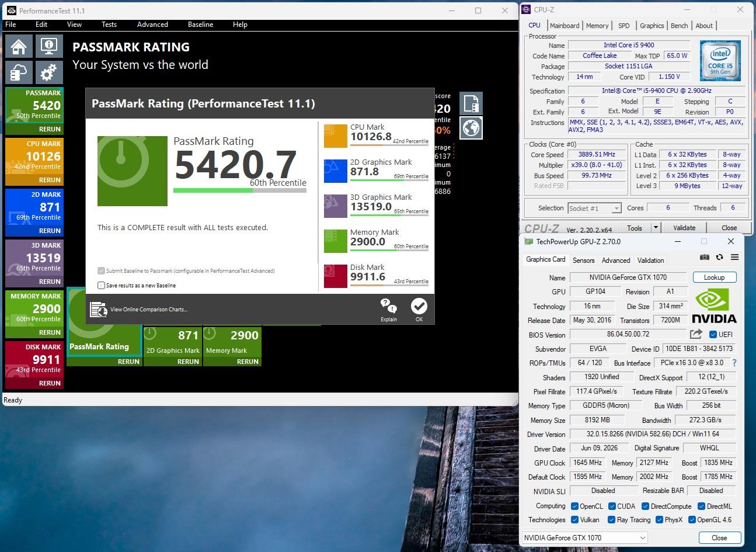Click the GPU-Z BIOS share/export icon

point(696,334)
